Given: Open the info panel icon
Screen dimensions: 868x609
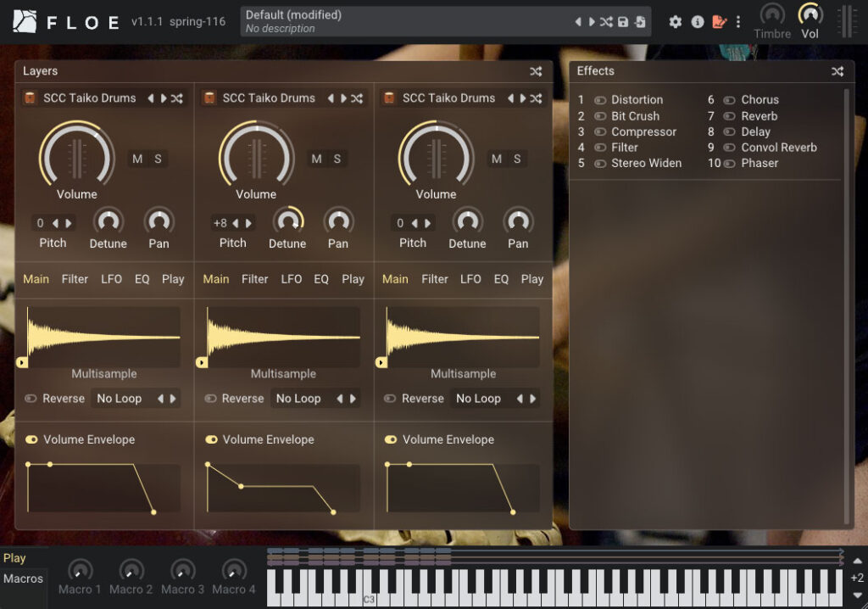Looking at the screenshot, I should (698, 22).
